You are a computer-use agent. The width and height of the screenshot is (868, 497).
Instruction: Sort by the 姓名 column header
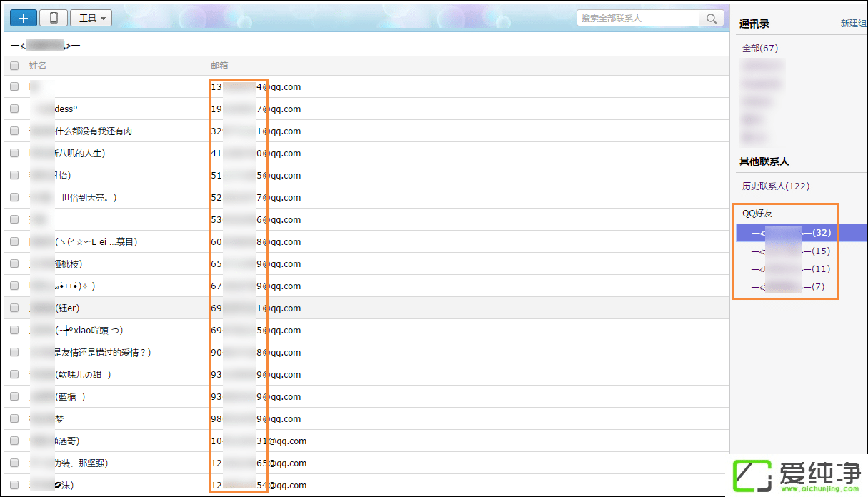coord(38,66)
